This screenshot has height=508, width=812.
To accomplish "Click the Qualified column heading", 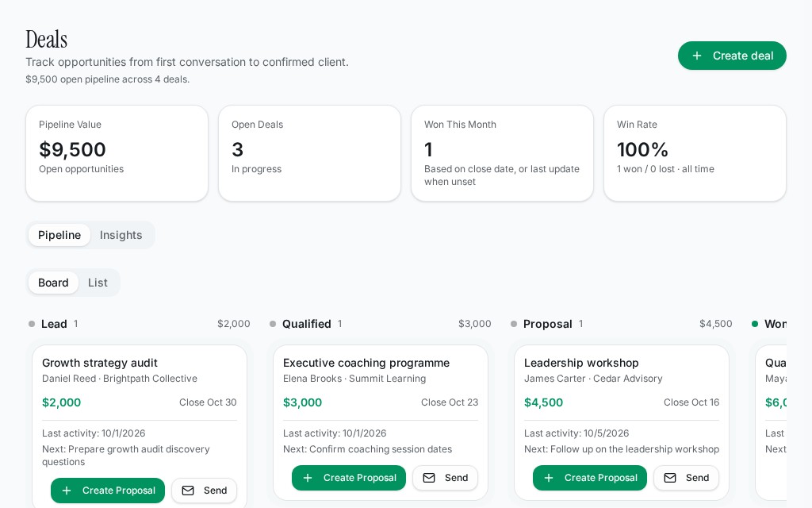I will tap(307, 324).
